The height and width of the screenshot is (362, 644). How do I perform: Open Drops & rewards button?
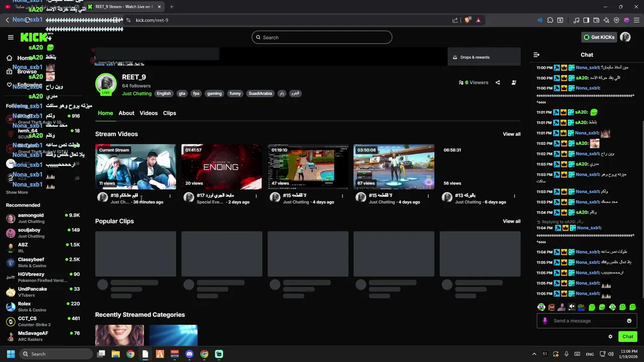484,57
